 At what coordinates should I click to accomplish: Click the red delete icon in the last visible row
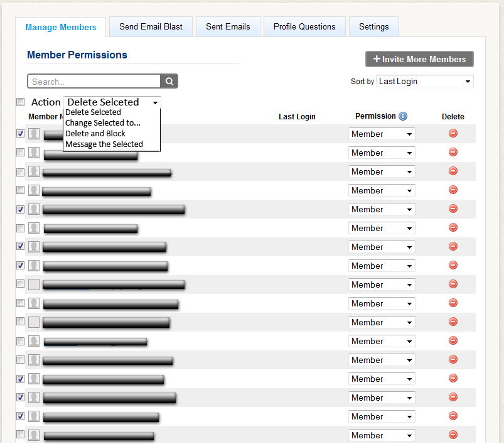tap(453, 435)
